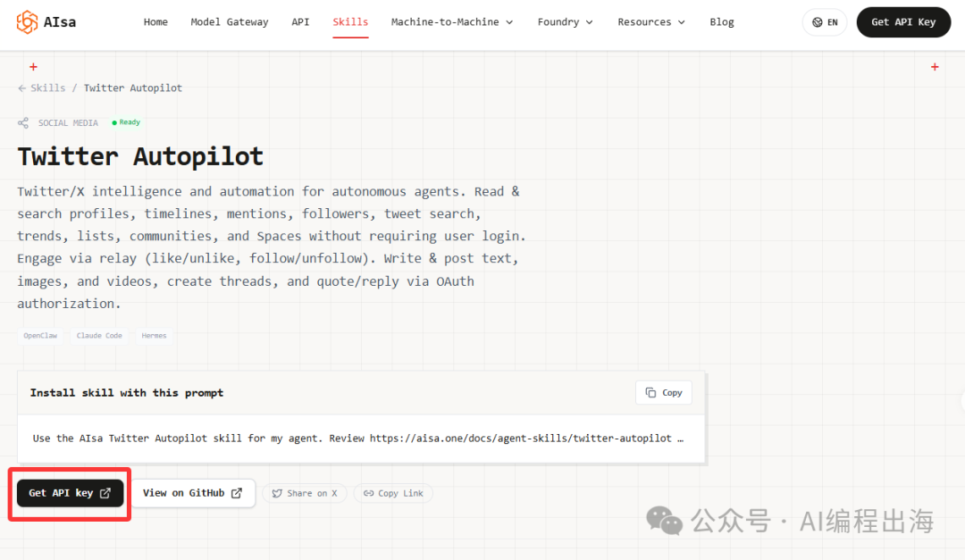Click the chain link icon on Copy Link
Screen dimensions: 965x560
point(369,494)
